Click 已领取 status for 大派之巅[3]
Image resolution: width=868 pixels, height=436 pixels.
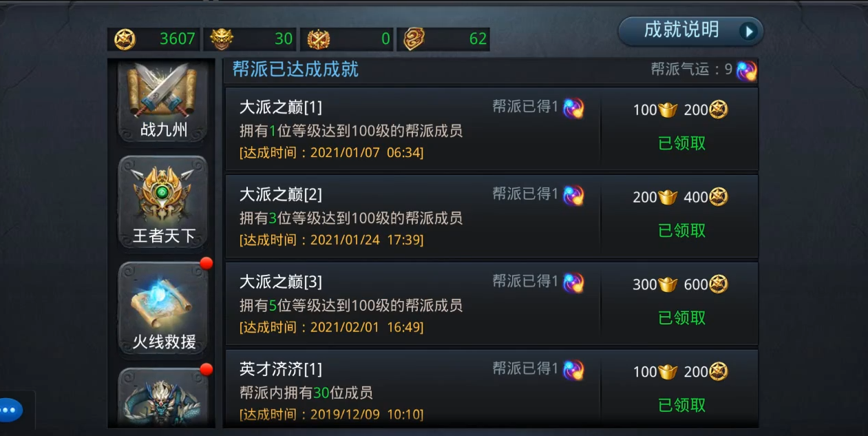[682, 318]
